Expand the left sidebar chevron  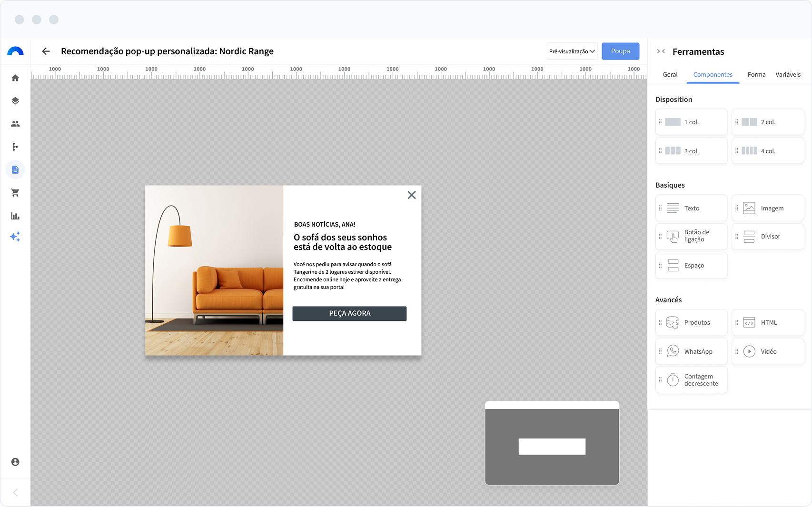[x=15, y=492]
